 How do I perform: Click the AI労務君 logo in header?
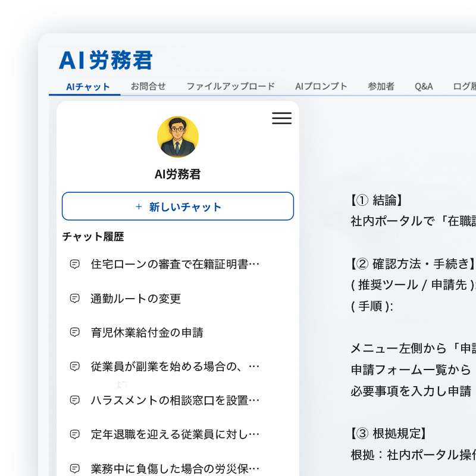coord(106,60)
